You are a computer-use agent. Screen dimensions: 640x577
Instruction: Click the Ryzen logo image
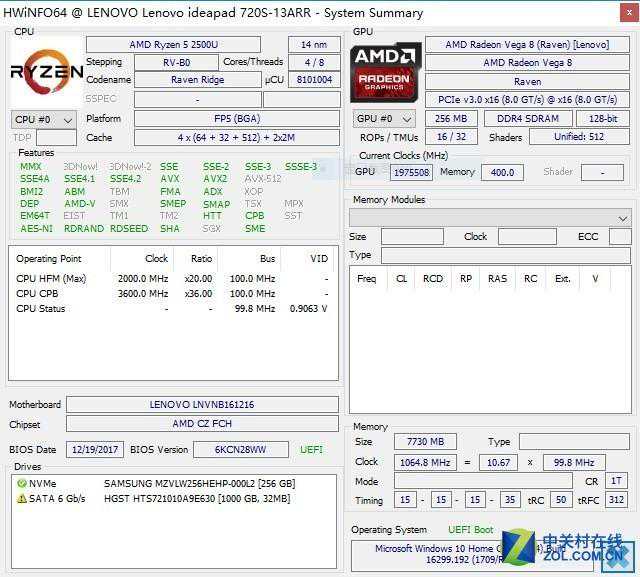[x=46, y=72]
